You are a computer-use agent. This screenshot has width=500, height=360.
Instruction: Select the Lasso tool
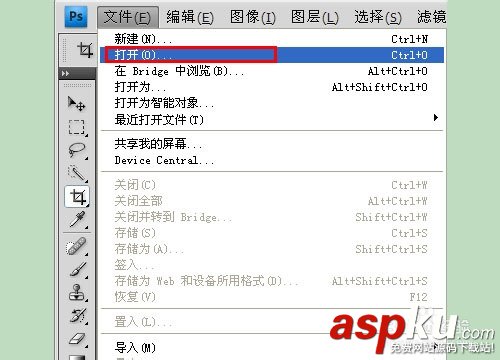click(x=77, y=150)
